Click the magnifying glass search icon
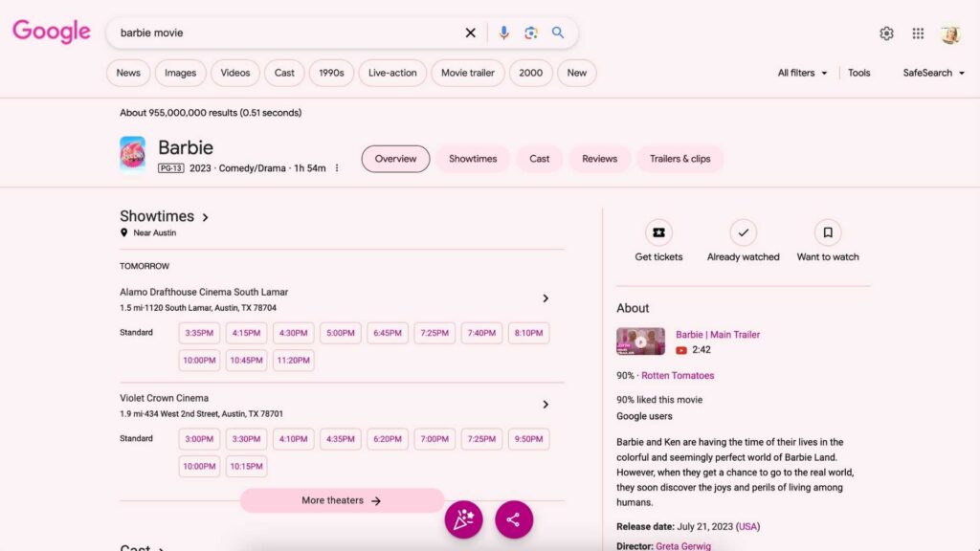This screenshot has height=551, width=980. 558,33
